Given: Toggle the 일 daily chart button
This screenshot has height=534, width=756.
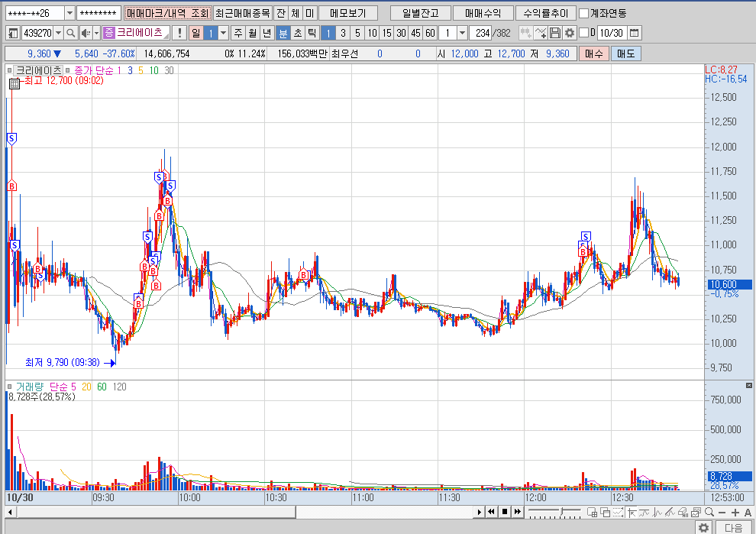Looking at the screenshot, I should (x=195, y=33).
